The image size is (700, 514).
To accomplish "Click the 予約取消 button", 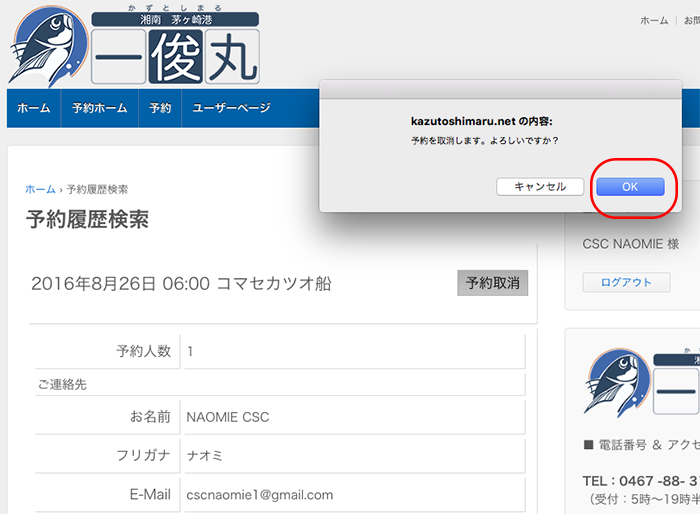I will tap(493, 283).
